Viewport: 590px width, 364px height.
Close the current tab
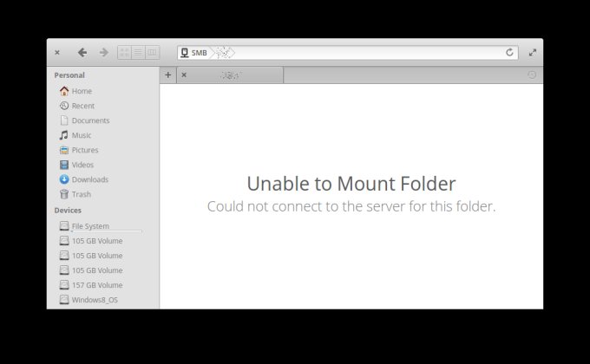[x=184, y=75]
